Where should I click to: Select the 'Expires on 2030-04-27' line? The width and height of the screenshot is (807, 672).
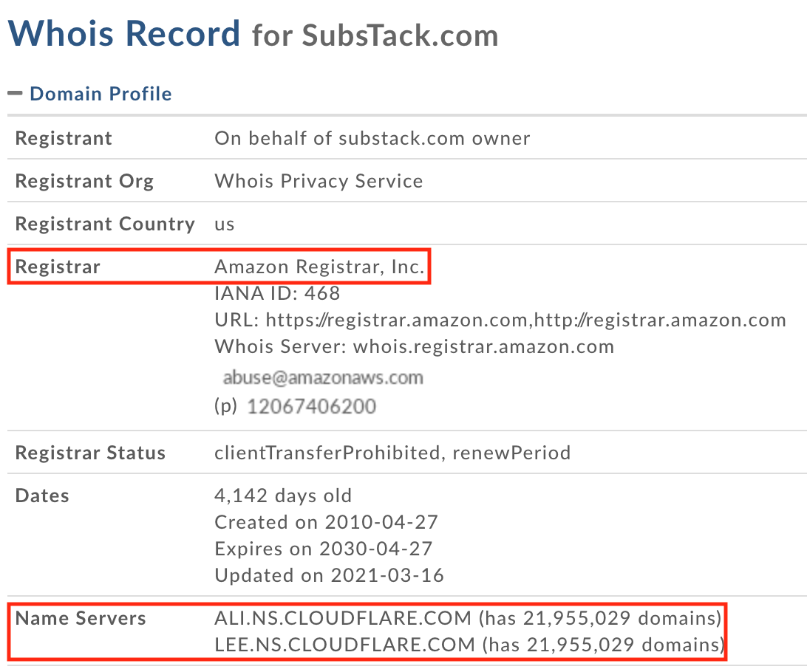(x=324, y=549)
